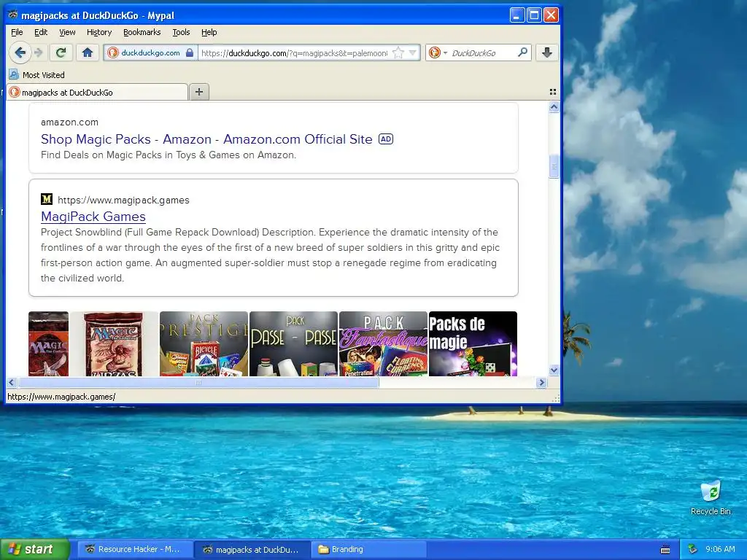Viewport: 747px width, 560px height.
Task: Open the Downloads arrow button
Action: tap(547, 52)
